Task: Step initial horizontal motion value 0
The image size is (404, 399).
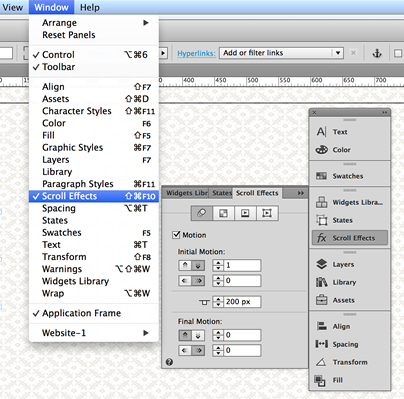Action: [x=218, y=281]
